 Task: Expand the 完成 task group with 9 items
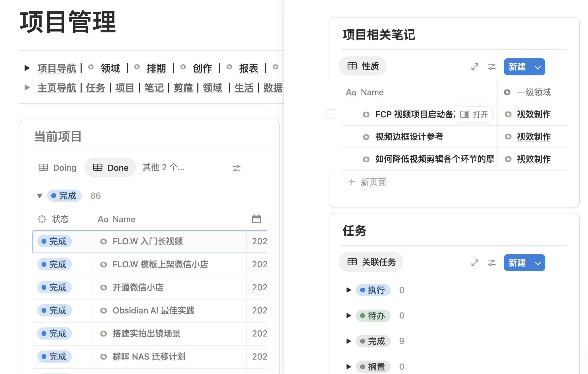348,341
